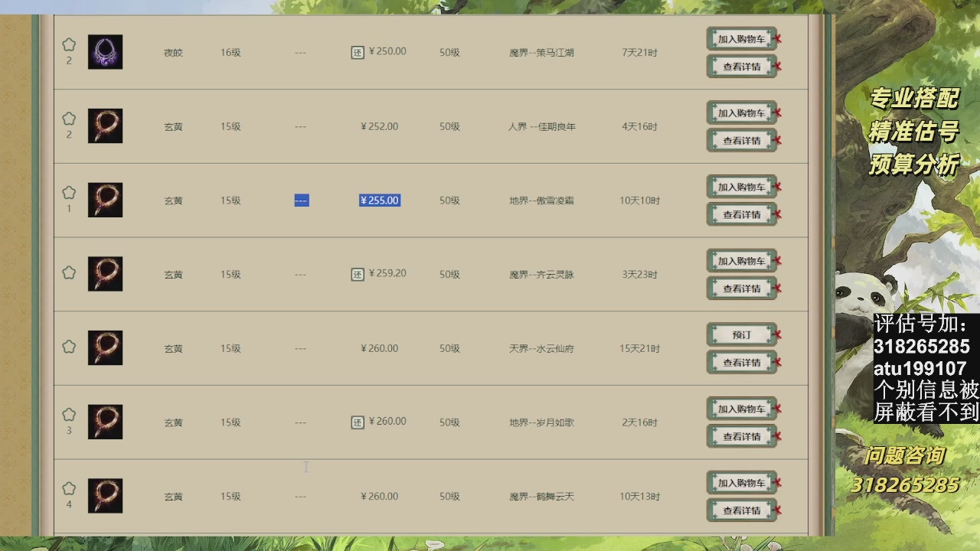The image size is (980, 551).
Task: Click the remaining time 10天13时
Action: coord(639,497)
